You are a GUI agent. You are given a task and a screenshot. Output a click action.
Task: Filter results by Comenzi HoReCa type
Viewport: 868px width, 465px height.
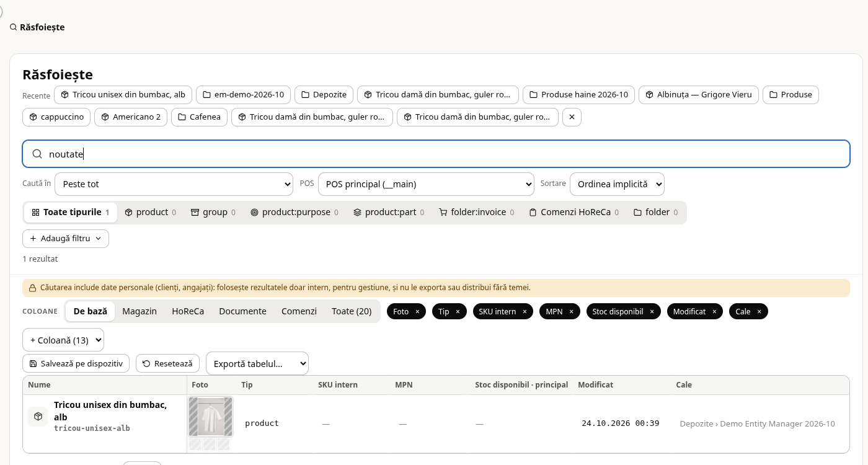click(x=573, y=213)
